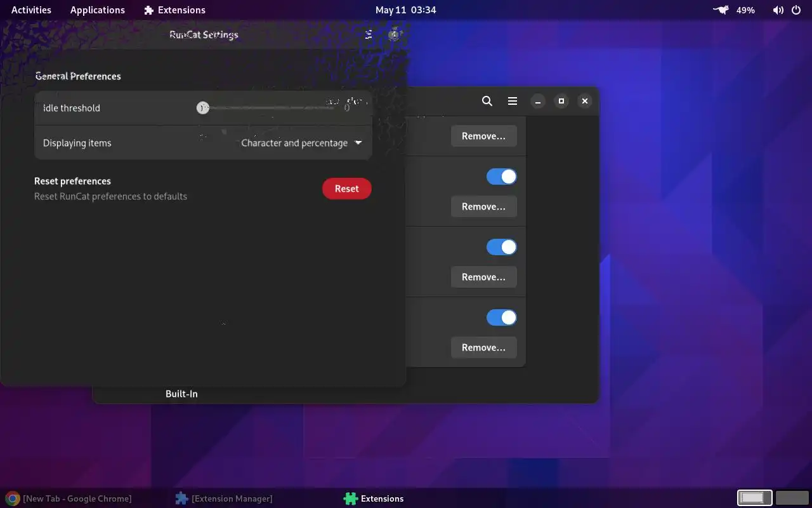Open the Extensions menu in top bar
The height and width of the screenshot is (508, 812).
[175, 10]
